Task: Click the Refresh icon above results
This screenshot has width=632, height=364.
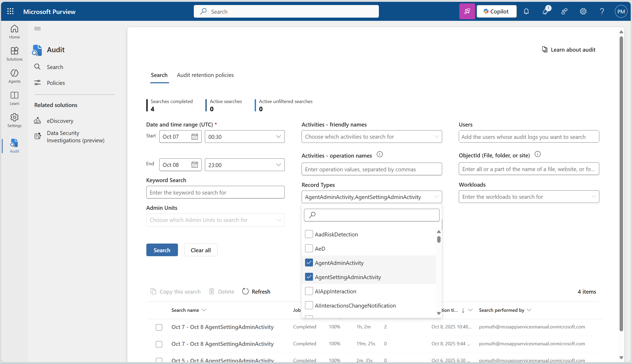Action: (x=245, y=291)
